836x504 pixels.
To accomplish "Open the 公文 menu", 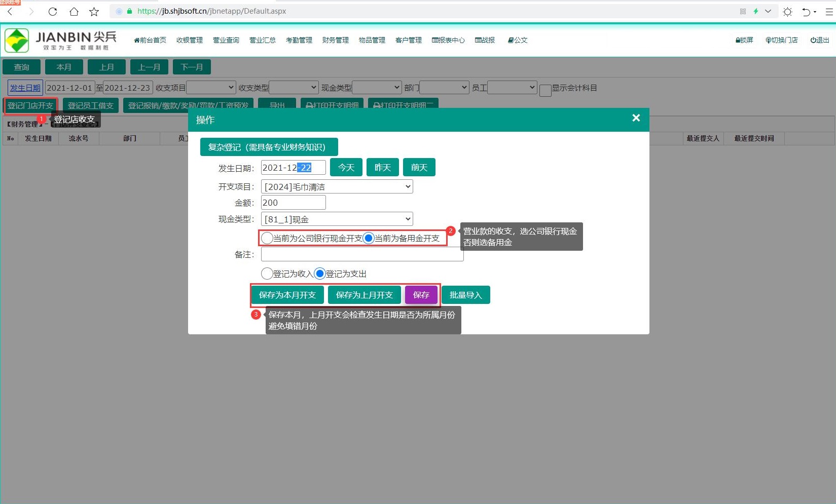I will click(518, 40).
